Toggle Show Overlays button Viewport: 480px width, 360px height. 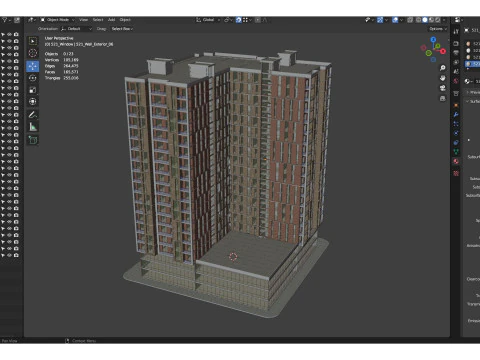coord(395,20)
